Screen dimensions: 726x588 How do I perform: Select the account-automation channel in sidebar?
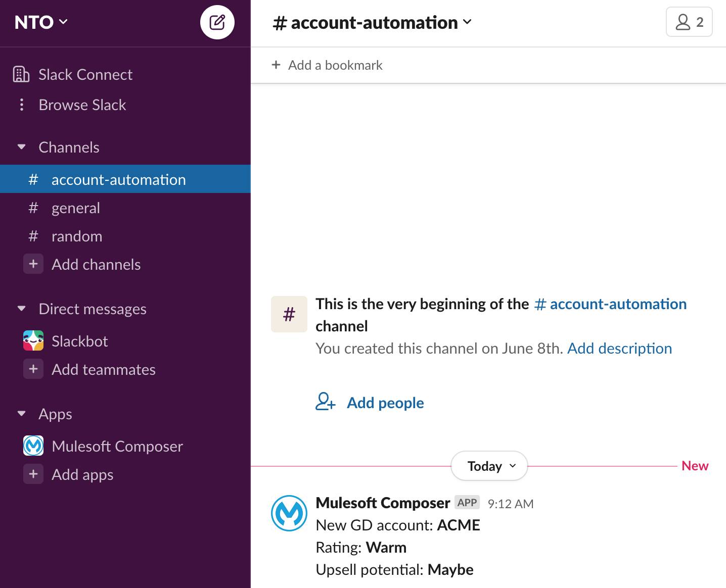click(x=125, y=179)
